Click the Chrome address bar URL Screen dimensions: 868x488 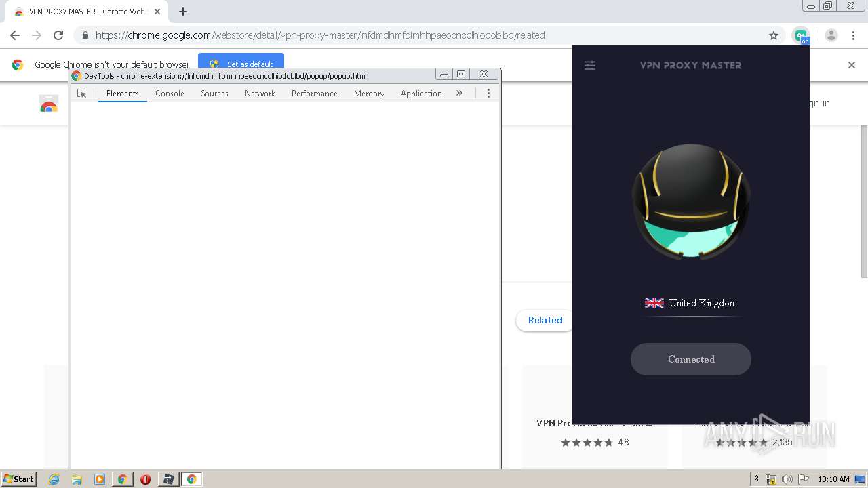coord(320,35)
